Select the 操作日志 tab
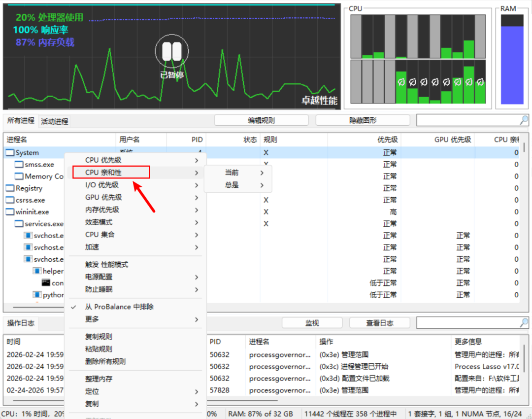 (x=21, y=323)
